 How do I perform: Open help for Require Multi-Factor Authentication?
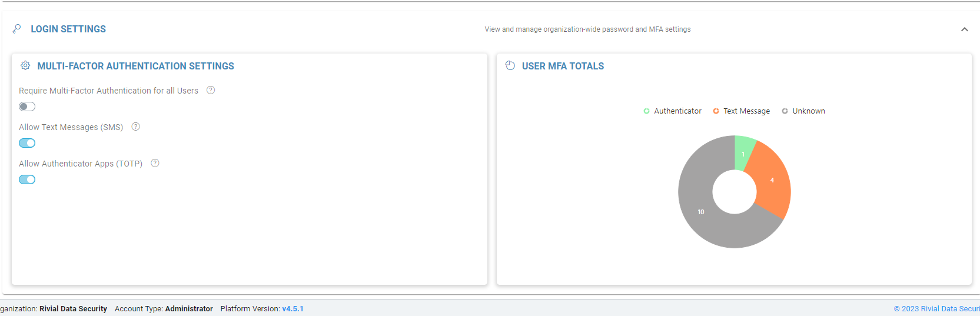click(x=211, y=90)
